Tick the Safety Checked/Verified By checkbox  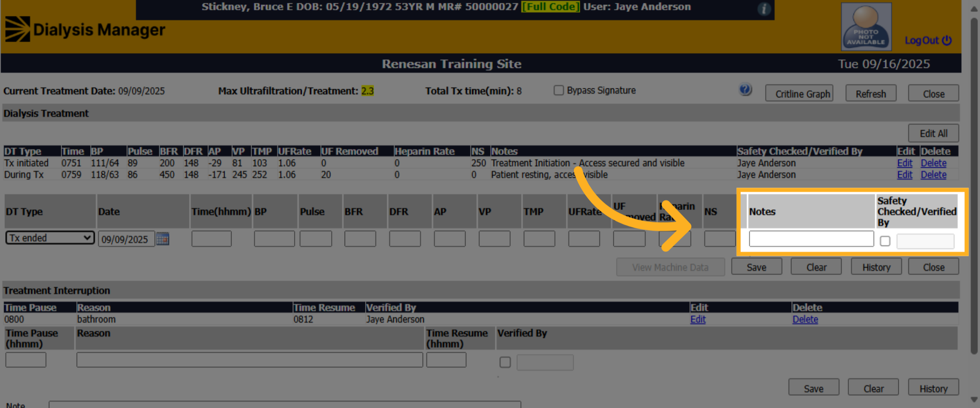(885, 241)
